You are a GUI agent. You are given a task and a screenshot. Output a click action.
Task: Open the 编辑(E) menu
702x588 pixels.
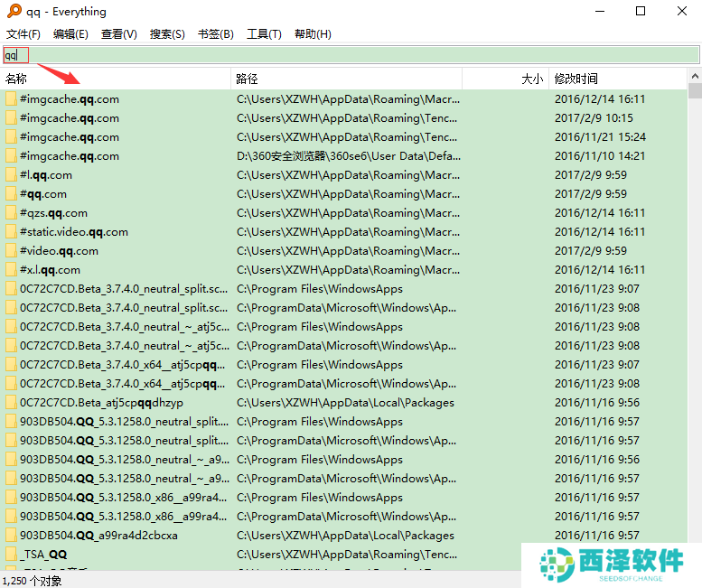(x=70, y=34)
